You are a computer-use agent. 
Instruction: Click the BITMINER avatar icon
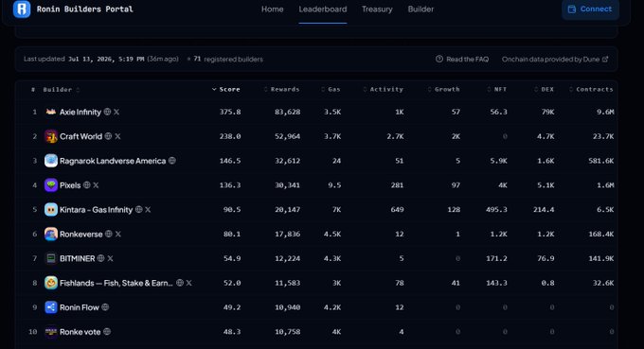click(51, 258)
